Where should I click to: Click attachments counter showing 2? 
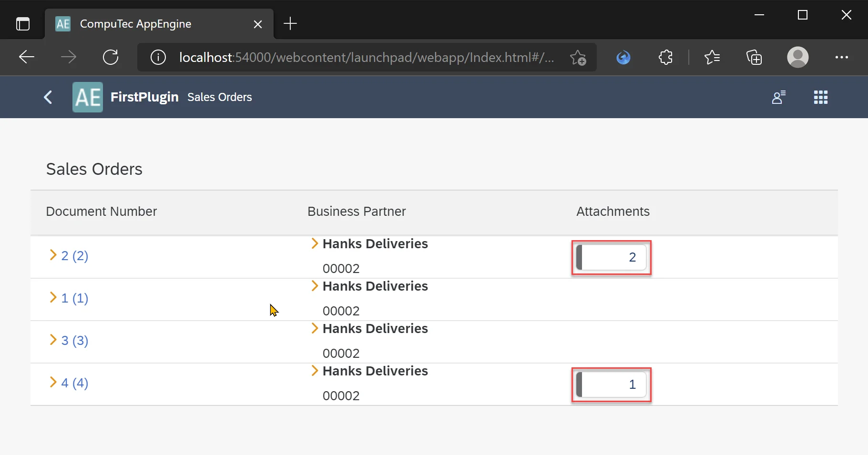click(611, 257)
